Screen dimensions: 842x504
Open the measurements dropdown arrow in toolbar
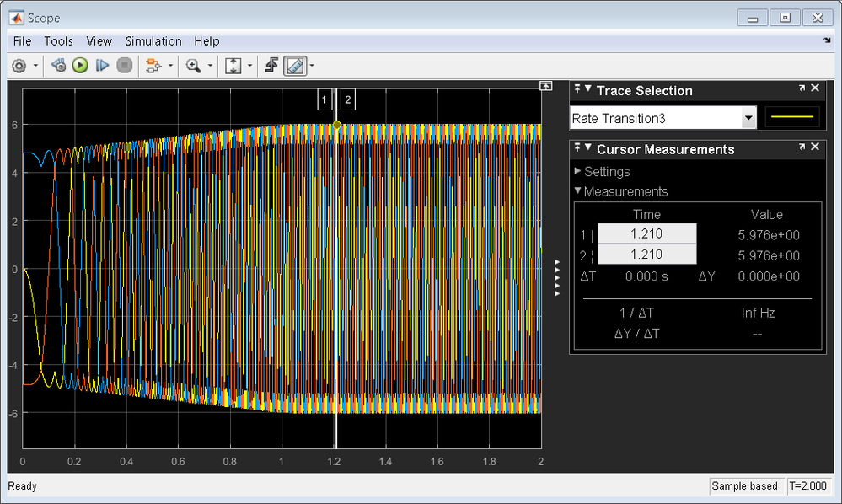[312, 66]
